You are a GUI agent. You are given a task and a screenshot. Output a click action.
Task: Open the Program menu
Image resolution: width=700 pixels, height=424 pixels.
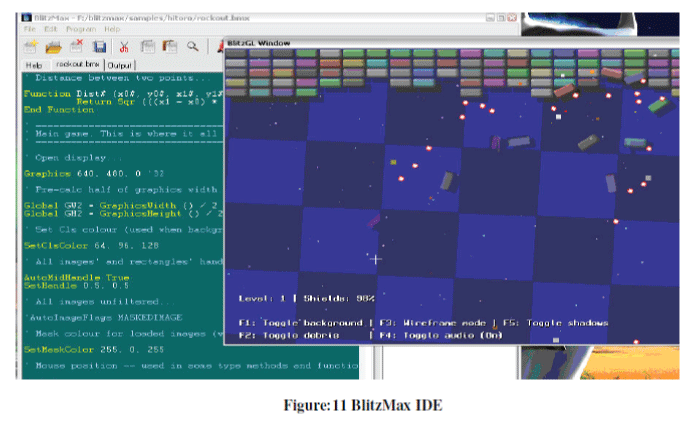tap(80, 29)
